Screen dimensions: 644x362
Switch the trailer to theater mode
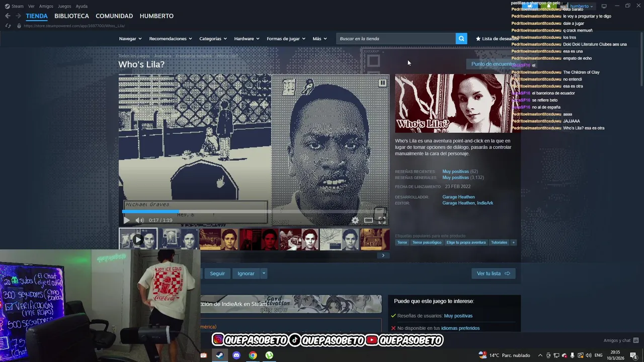(368, 220)
